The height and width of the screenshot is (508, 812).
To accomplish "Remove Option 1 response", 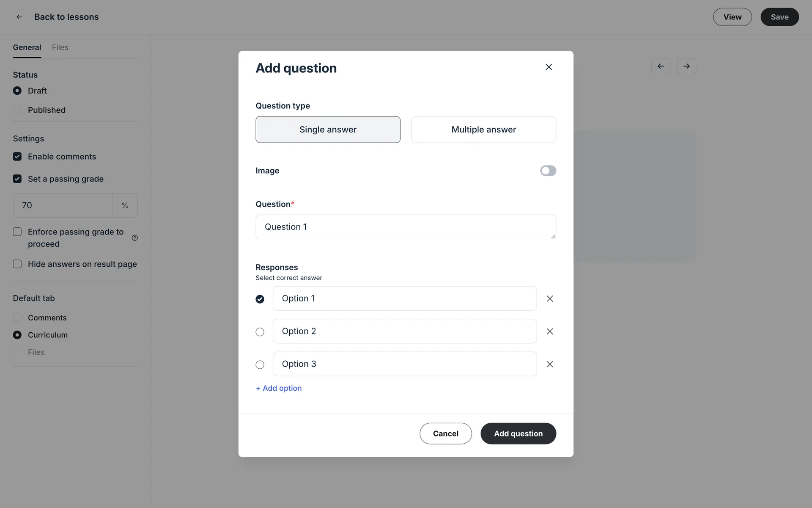I will click(x=549, y=298).
